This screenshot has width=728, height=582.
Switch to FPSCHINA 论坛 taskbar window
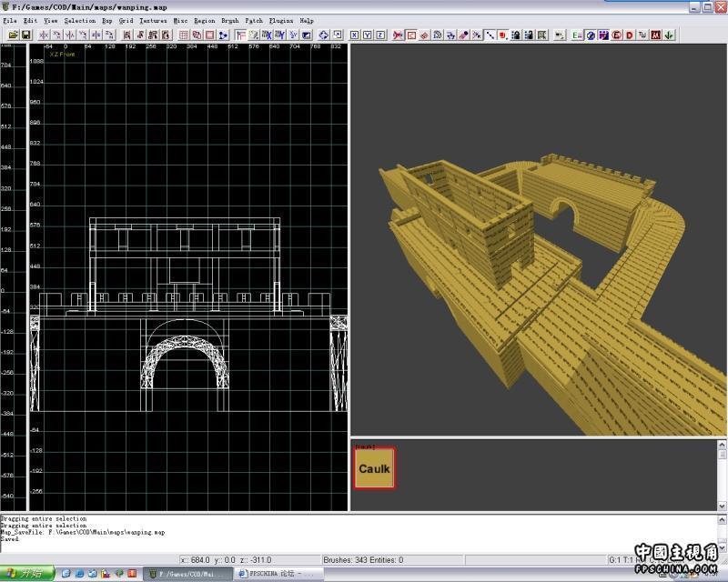click(x=278, y=574)
